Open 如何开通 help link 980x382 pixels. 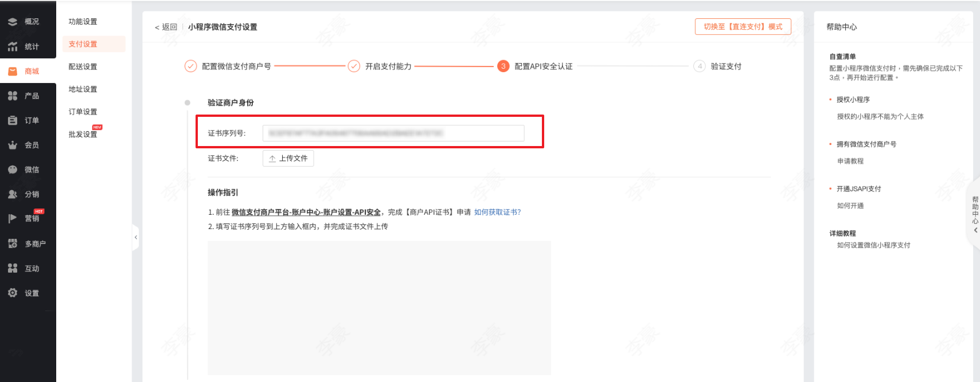click(850, 206)
